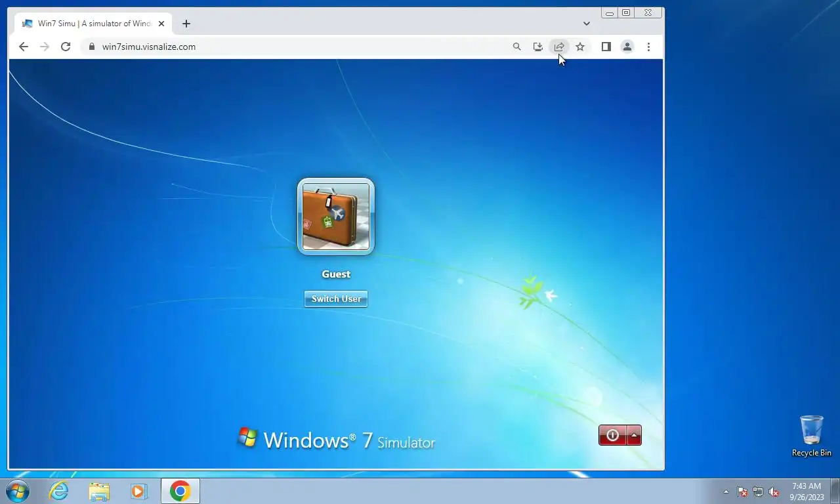840x504 pixels.
Task: Click the Chrome taskbar button
Action: click(x=180, y=491)
